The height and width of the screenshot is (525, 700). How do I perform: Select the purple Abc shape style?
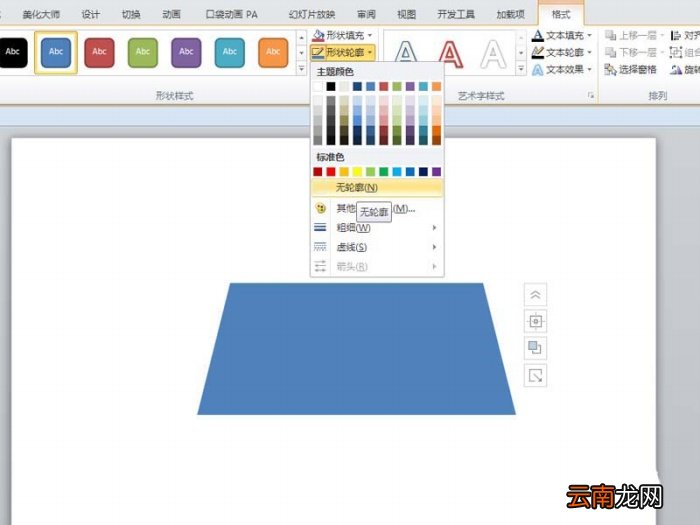(186, 52)
